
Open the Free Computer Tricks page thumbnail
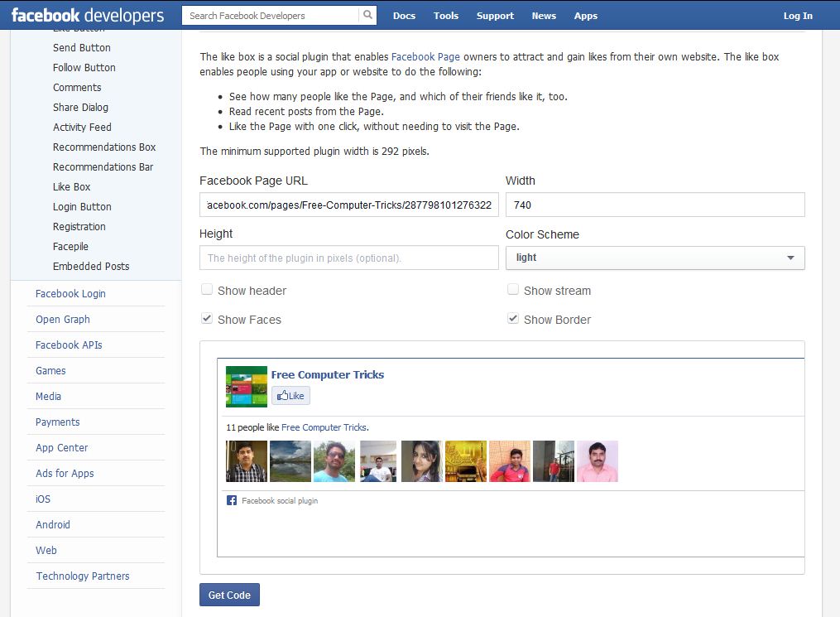point(247,387)
